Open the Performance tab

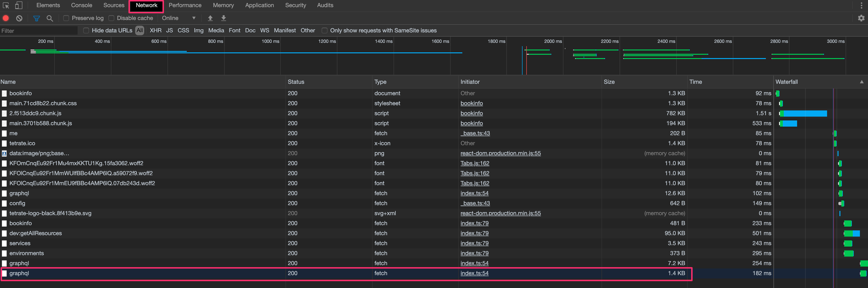pyautogui.click(x=185, y=5)
